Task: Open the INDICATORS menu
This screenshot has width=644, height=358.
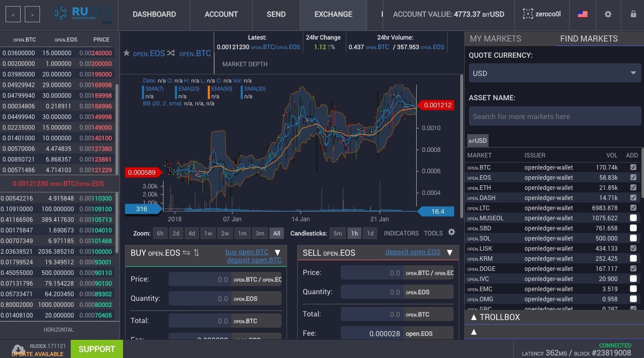Action: pyautogui.click(x=401, y=233)
